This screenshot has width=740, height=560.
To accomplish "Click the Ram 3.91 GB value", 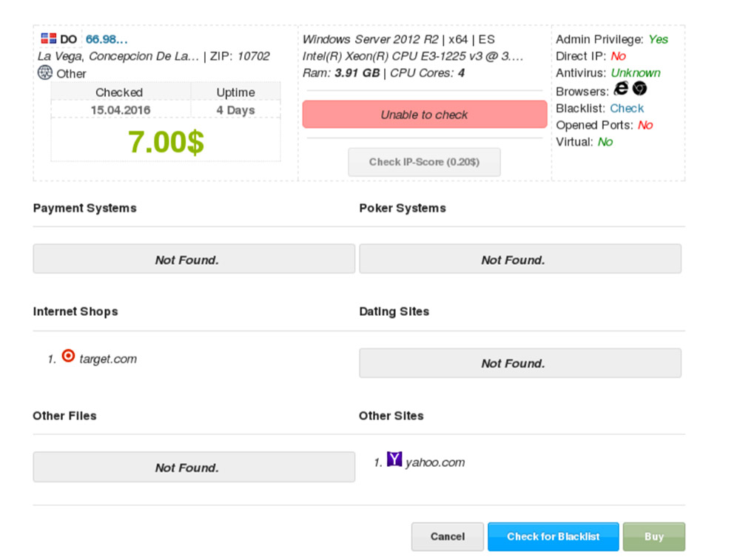I will [357, 73].
